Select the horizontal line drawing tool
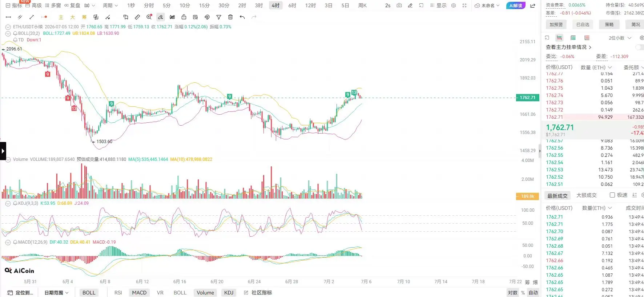This screenshot has width=644, height=297. (8, 17)
